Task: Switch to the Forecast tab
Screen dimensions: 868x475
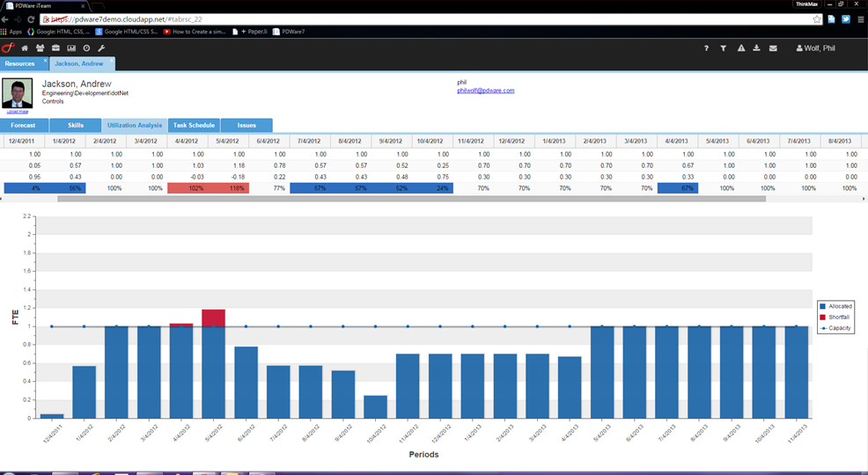Action: pyautogui.click(x=23, y=126)
